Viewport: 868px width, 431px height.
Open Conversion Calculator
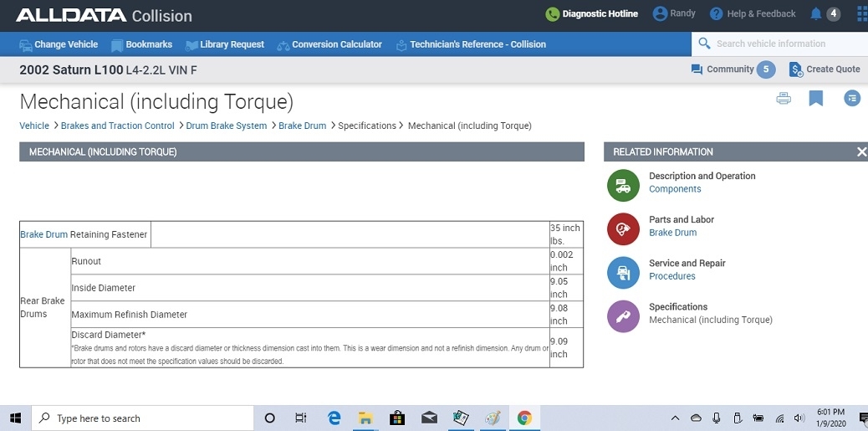(329, 44)
